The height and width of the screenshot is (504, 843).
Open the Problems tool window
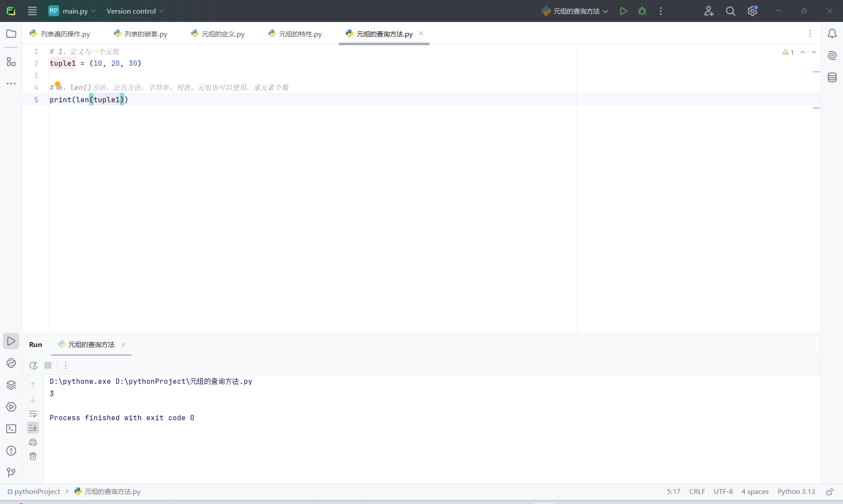tap(11, 451)
